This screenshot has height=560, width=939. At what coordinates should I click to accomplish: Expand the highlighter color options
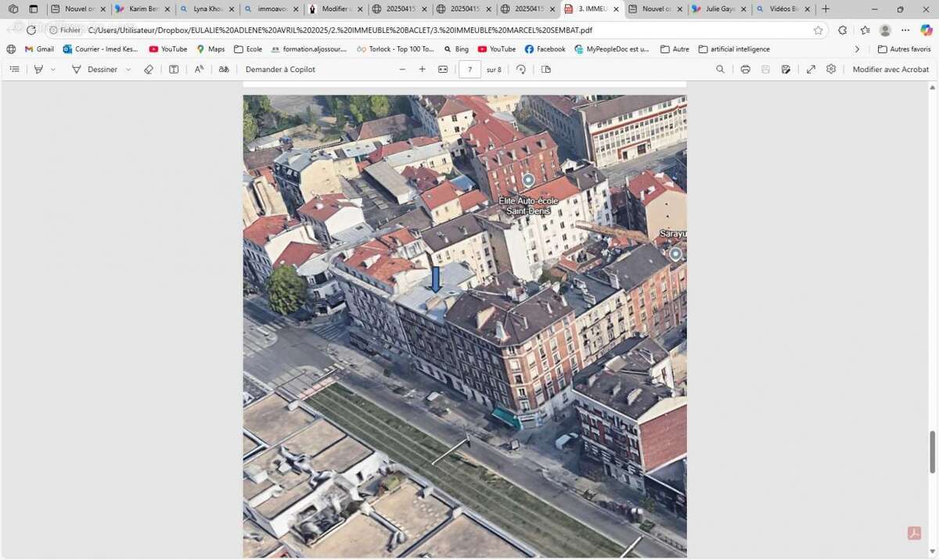52,69
